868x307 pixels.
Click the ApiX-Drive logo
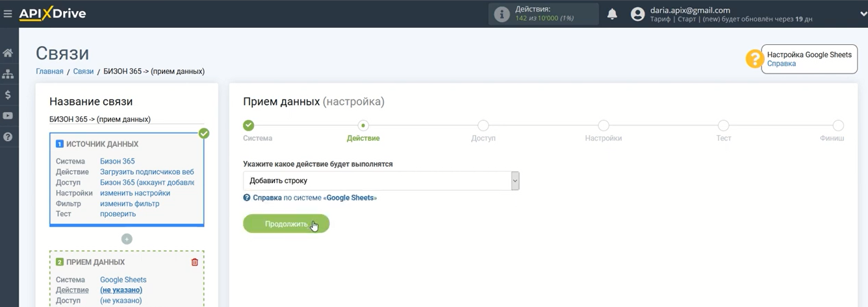[53, 14]
